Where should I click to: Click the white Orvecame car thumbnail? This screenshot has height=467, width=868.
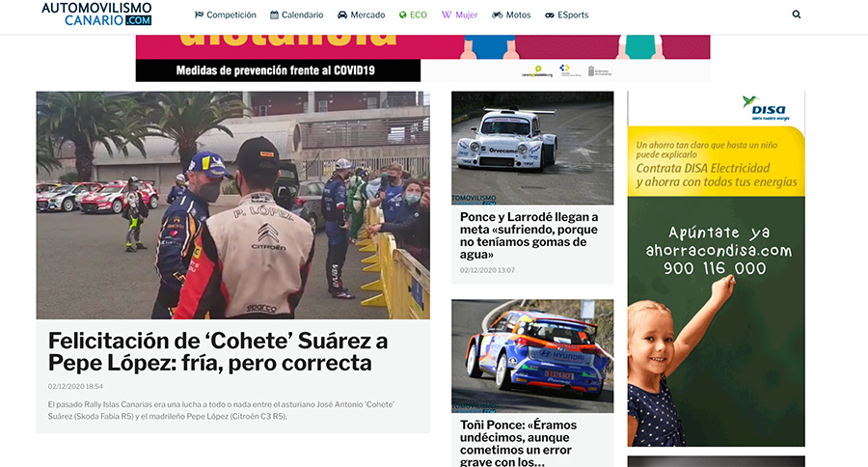(532, 148)
